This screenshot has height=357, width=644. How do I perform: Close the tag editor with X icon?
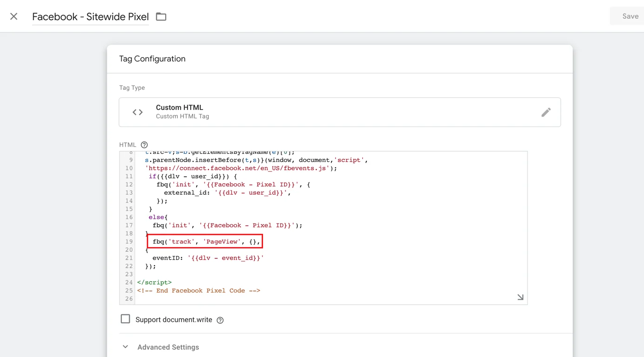pyautogui.click(x=14, y=16)
